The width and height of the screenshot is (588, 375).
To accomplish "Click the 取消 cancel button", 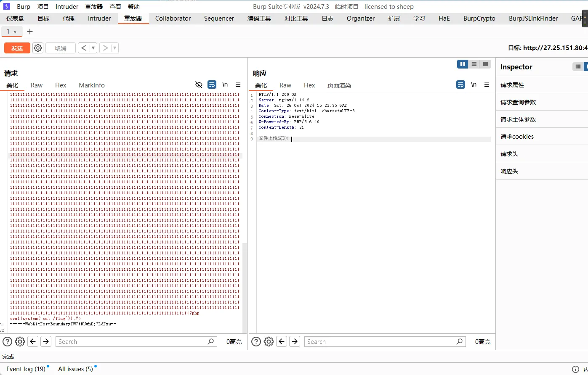I will pos(61,48).
